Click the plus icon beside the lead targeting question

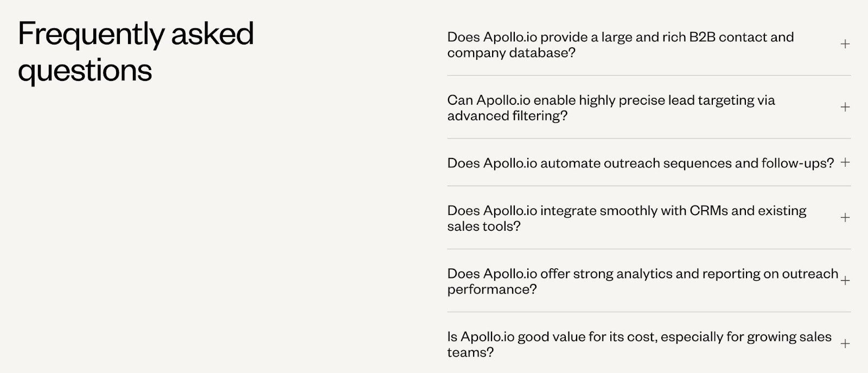[844, 108]
